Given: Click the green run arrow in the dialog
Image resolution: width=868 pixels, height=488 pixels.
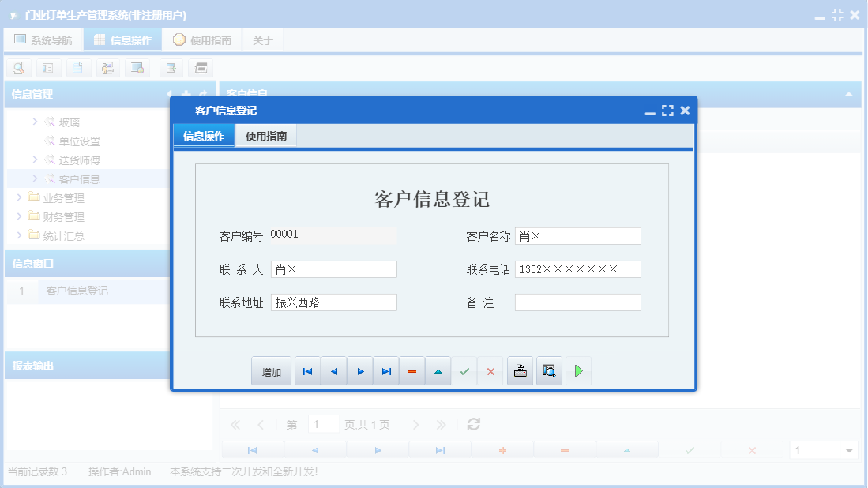Looking at the screenshot, I should click(577, 370).
